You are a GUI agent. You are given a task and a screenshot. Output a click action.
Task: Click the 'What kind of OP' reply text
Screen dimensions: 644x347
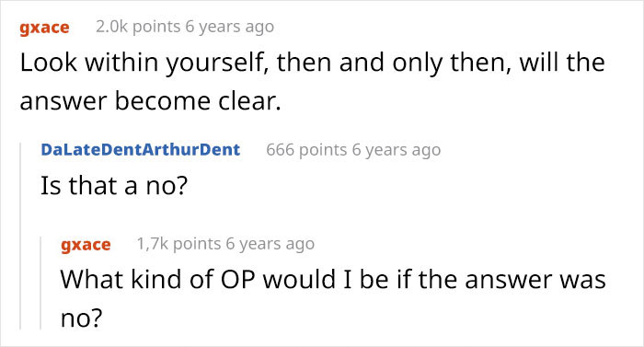coord(333,298)
